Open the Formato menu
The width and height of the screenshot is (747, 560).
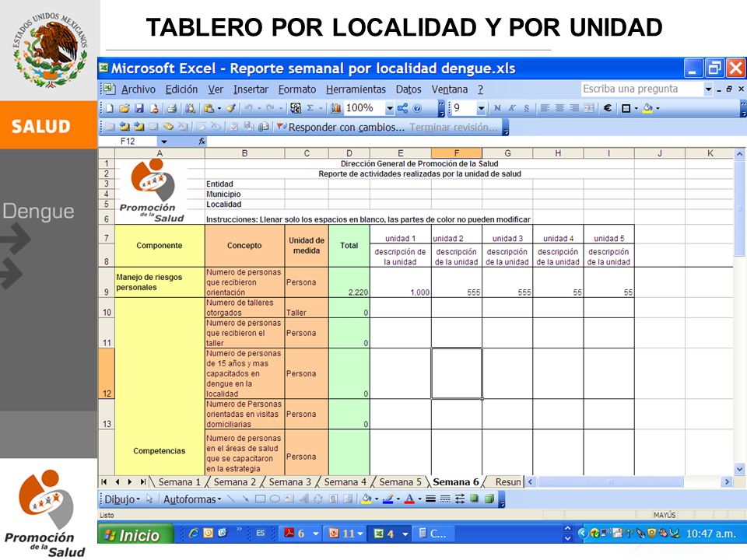[296, 89]
